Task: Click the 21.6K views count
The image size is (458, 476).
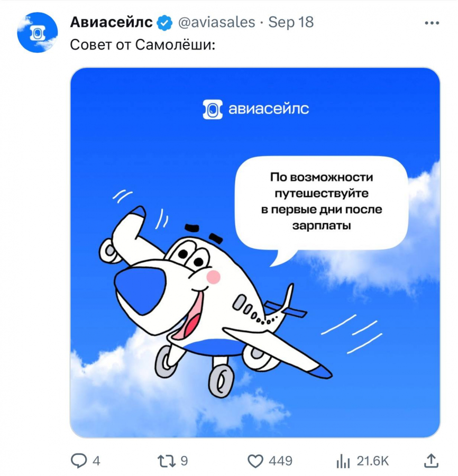Action: (372, 461)
